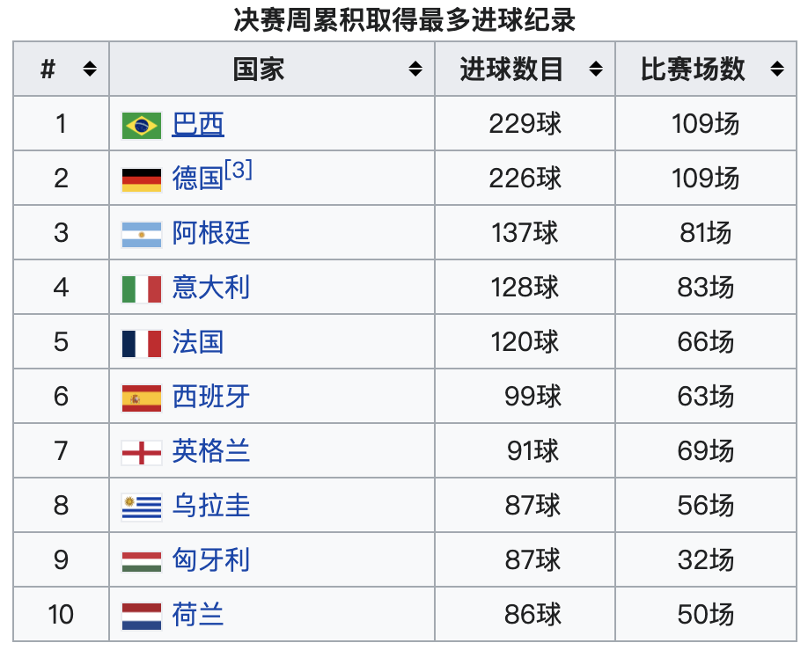Toggle sorting on the 进球数目 column
808x672 pixels.
click(596, 69)
